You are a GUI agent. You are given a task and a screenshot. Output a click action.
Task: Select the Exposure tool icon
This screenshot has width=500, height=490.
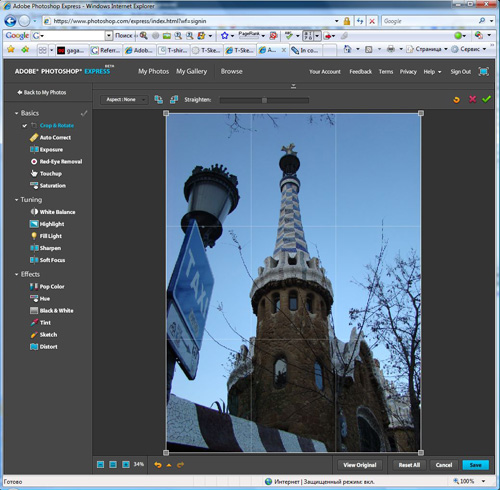(34, 149)
